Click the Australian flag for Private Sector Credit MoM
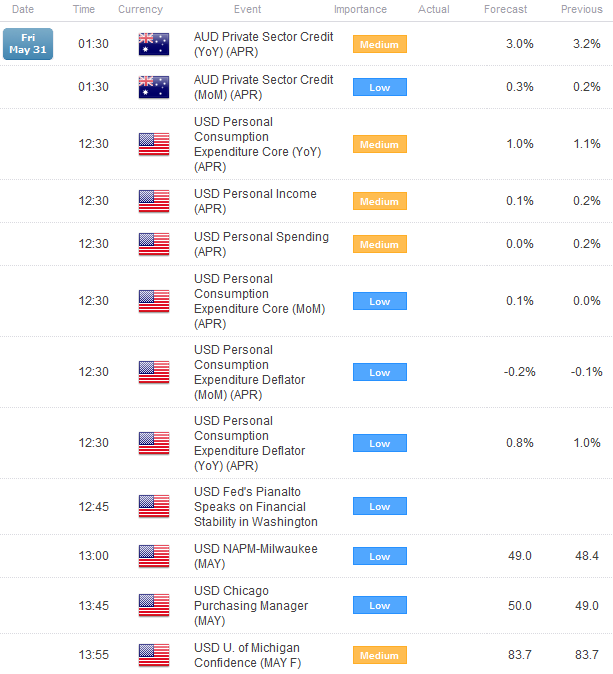This screenshot has height=674, width=613. [x=154, y=88]
